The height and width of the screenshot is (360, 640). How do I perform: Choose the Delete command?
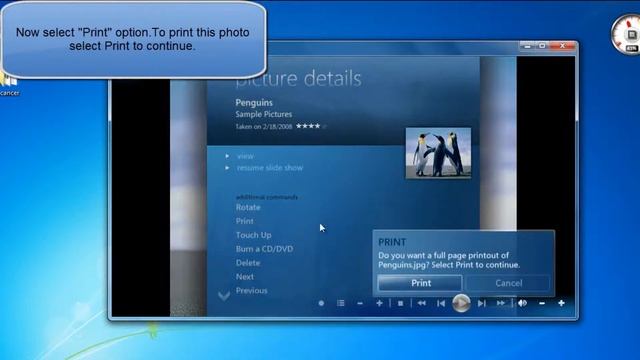point(248,263)
